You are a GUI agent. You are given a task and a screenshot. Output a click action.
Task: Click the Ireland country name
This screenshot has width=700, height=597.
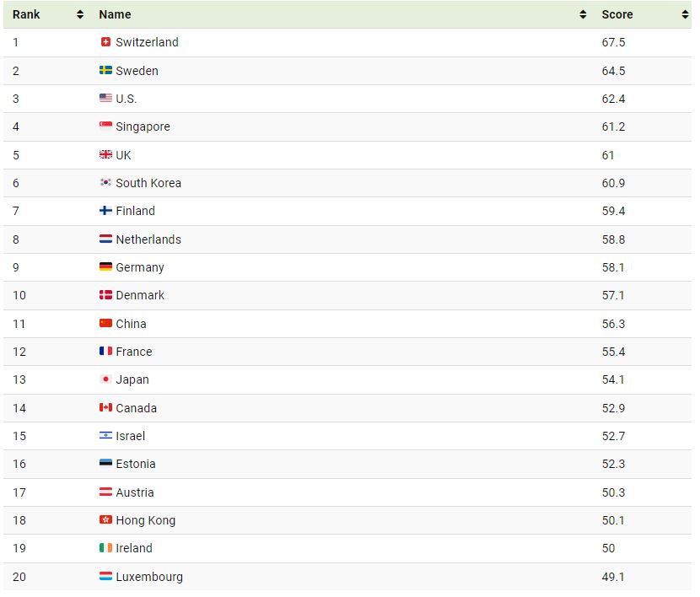[x=134, y=548]
